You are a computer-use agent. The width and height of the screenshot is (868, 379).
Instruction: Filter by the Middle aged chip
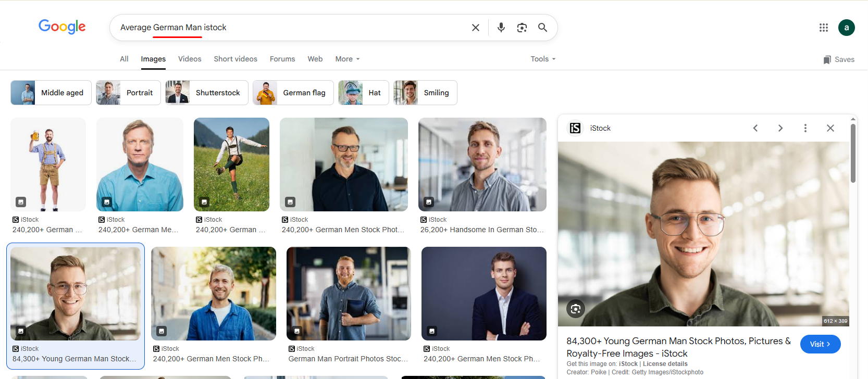coord(51,93)
